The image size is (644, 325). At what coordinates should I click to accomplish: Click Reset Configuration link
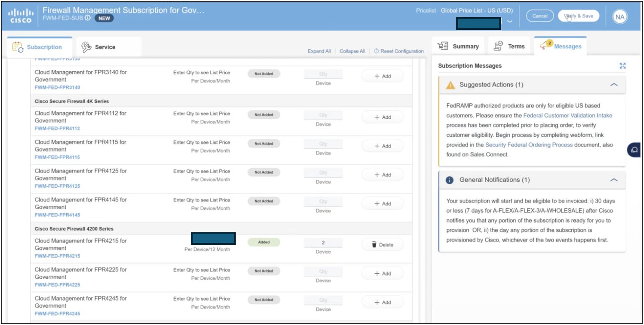[402, 51]
